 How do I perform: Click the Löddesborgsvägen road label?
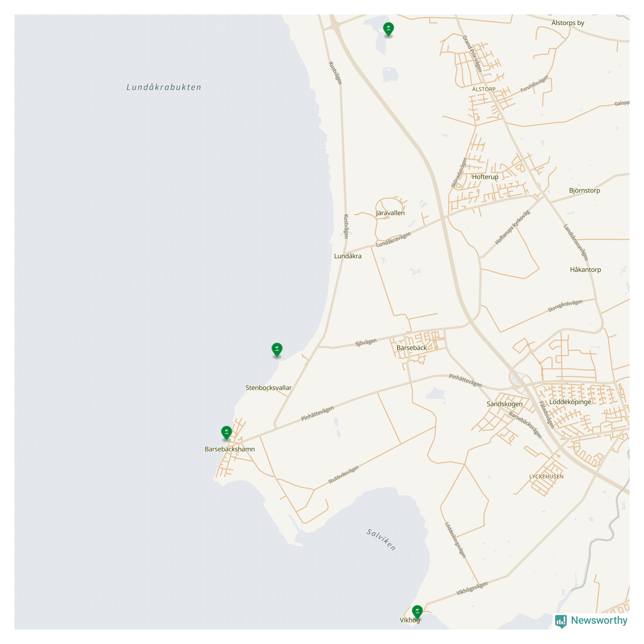tap(455, 540)
